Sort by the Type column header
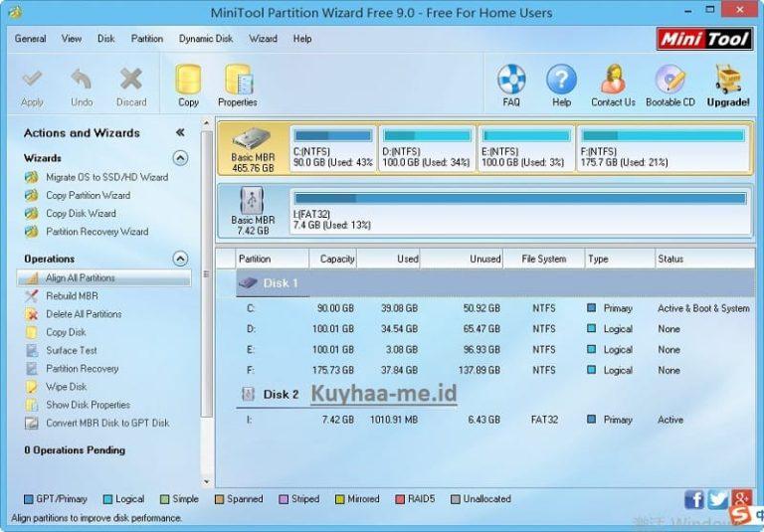The width and height of the screenshot is (764, 532). pos(620,259)
